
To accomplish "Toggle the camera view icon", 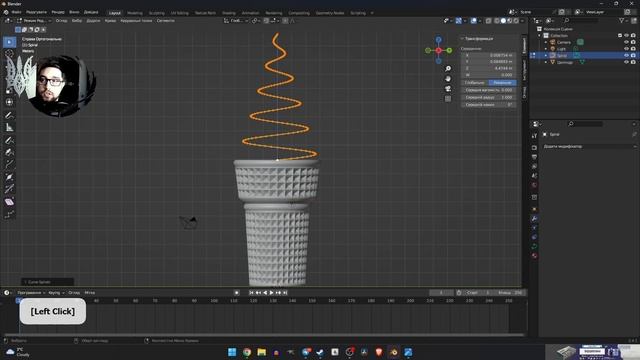I will [x=448, y=89].
